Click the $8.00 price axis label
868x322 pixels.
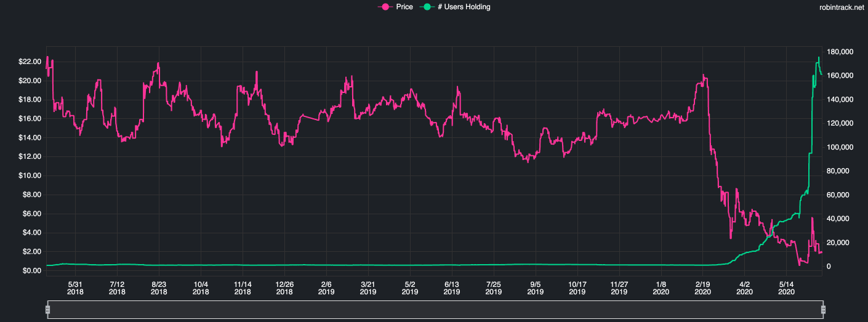(31, 195)
